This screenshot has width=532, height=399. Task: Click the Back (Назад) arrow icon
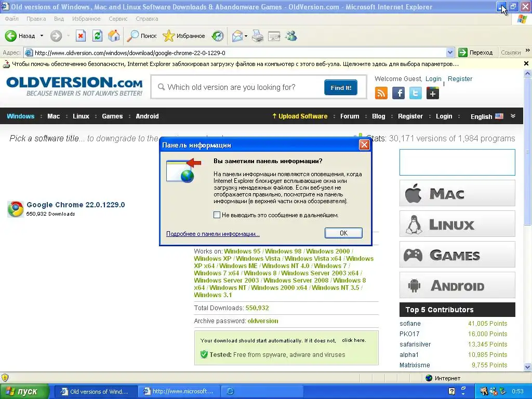11,36
